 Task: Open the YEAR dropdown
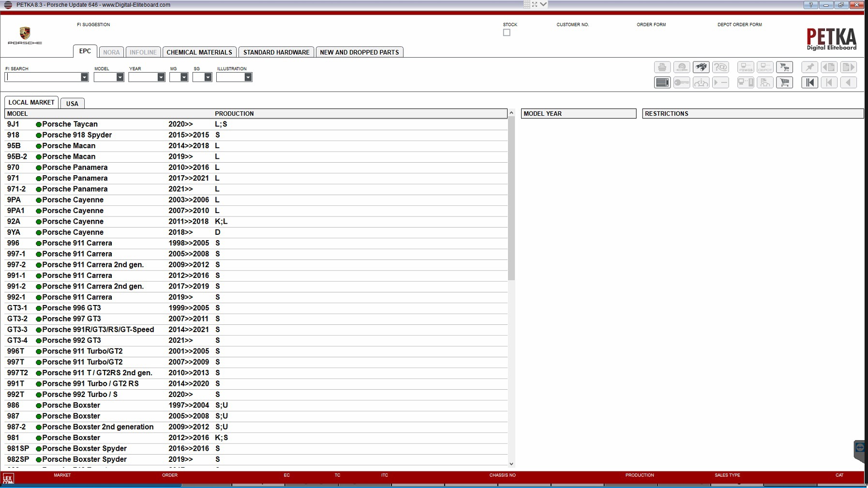(161, 77)
